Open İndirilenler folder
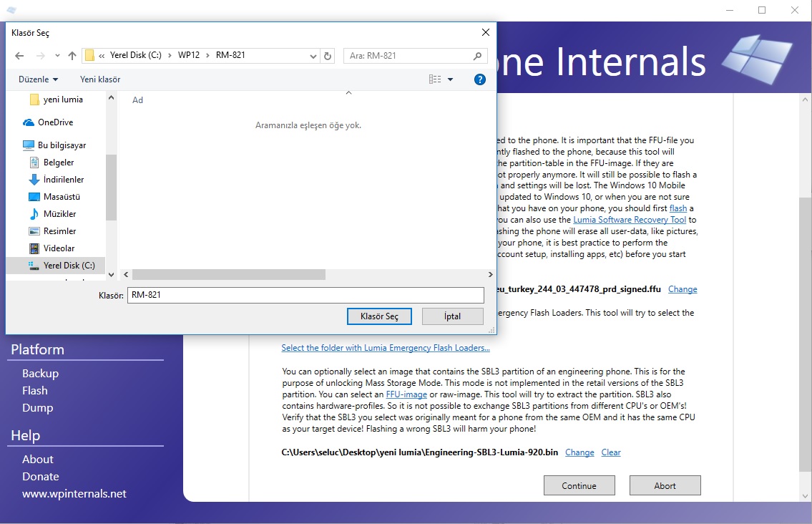This screenshot has height=524, width=812. pyautogui.click(x=57, y=180)
